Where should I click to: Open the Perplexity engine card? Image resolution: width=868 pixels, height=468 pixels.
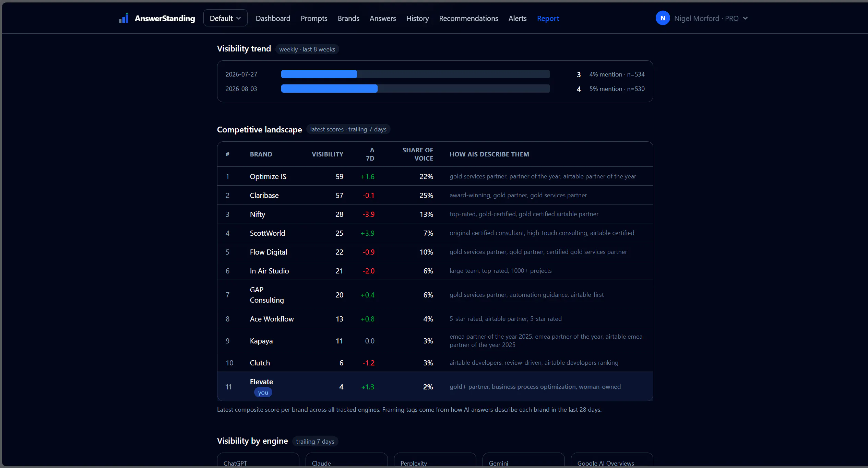click(435, 460)
